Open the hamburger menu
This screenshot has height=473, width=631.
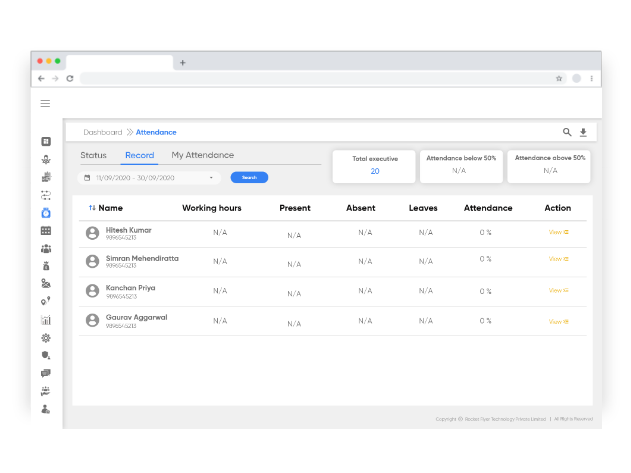click(45, 103)
